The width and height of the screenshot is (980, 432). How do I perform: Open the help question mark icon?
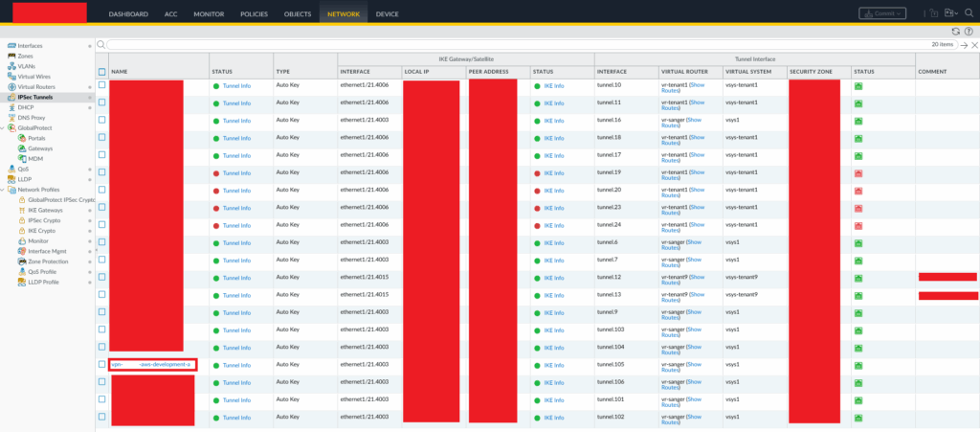pos(969,32)
